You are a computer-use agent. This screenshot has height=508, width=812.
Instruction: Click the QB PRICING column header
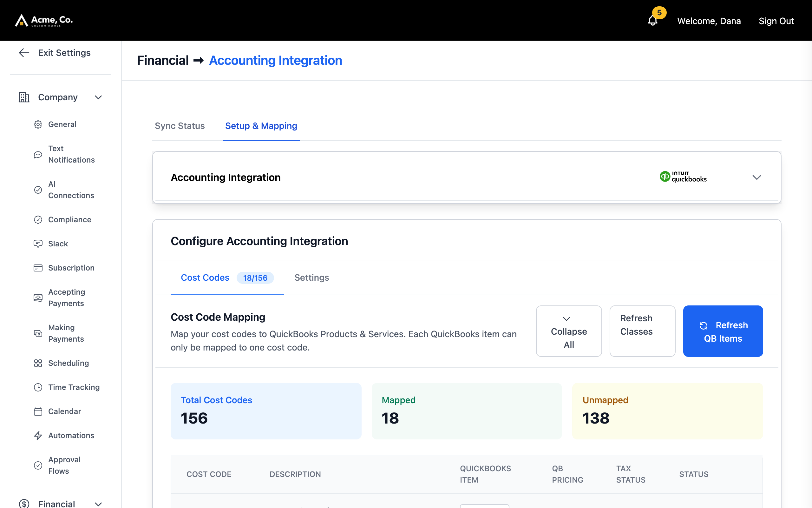click(567, 474)
